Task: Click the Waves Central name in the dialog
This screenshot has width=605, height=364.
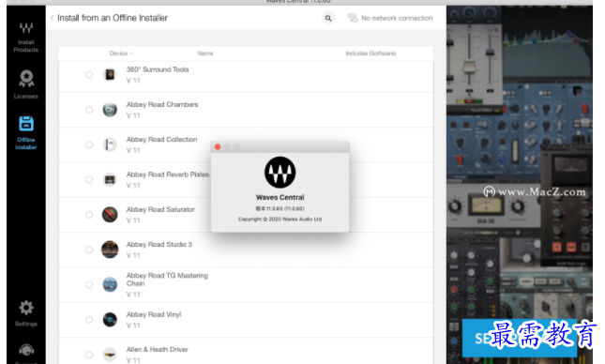Action: pyautogui.click(x=280, y=197)
